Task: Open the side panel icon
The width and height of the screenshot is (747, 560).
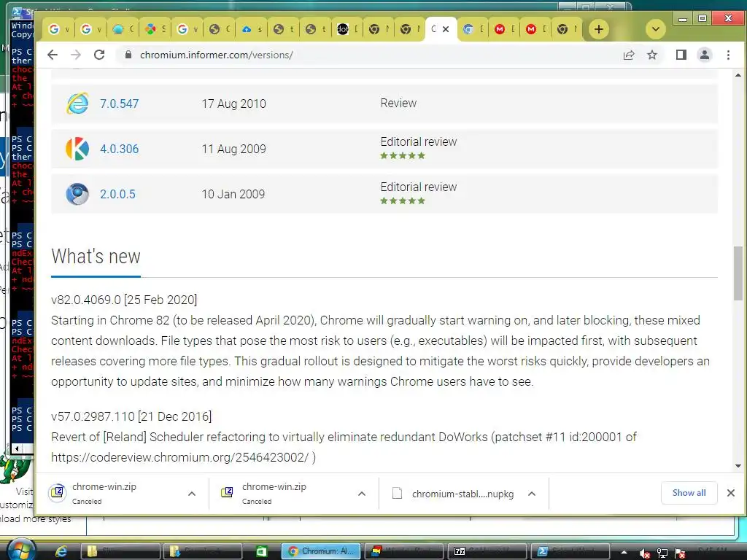Action: coord(681,55)
